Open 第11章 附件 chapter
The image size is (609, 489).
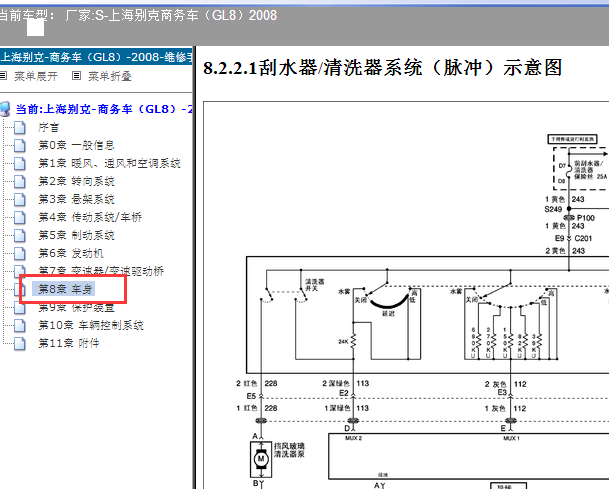pos(69,343)
